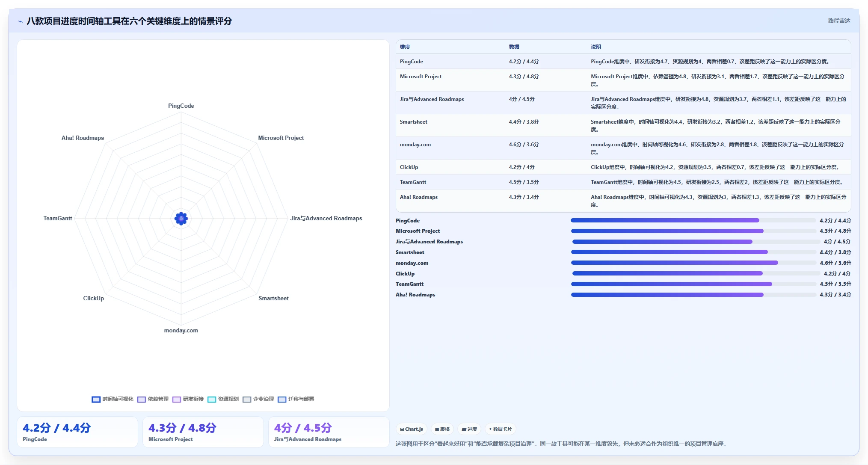Click the Chart.js chip
Viewport: 868px width, 465px height.
[412, 429]
